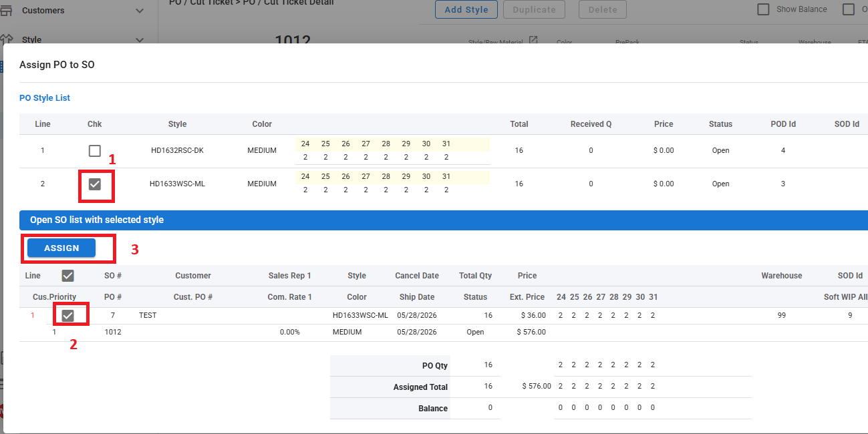The width and height of the screenshot is (868, 434).
Task: Enable the Show Balance checkbox
Action: tap(762, 9)
